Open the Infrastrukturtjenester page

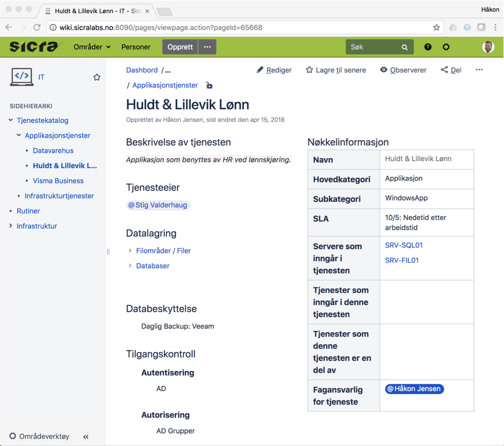[59, 196]
